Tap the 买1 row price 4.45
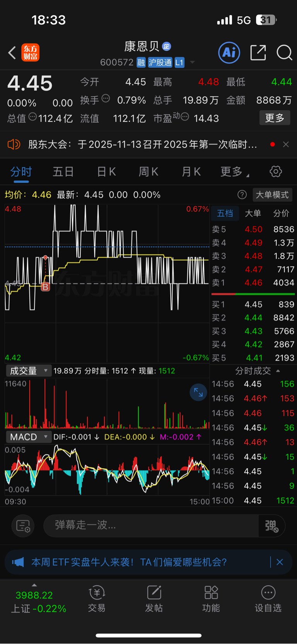297x644 pixels. pyautogui.click(x=253, y=304)
